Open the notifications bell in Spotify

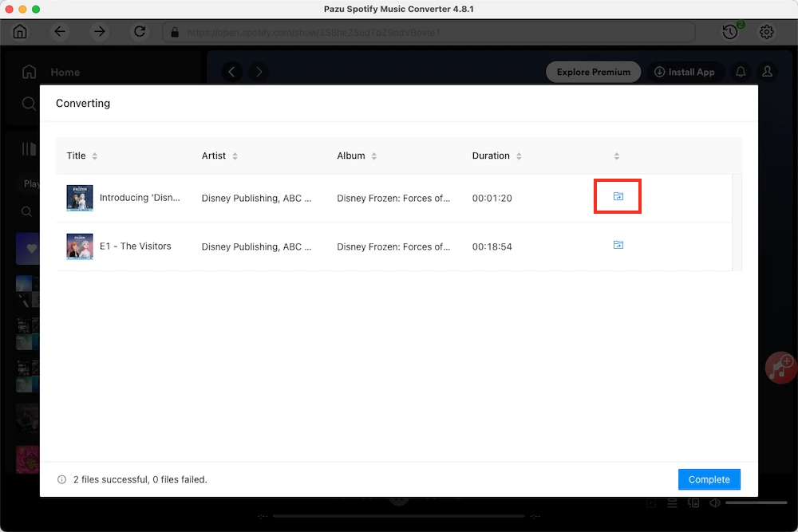pyautogui.click(x=741, y=72)
